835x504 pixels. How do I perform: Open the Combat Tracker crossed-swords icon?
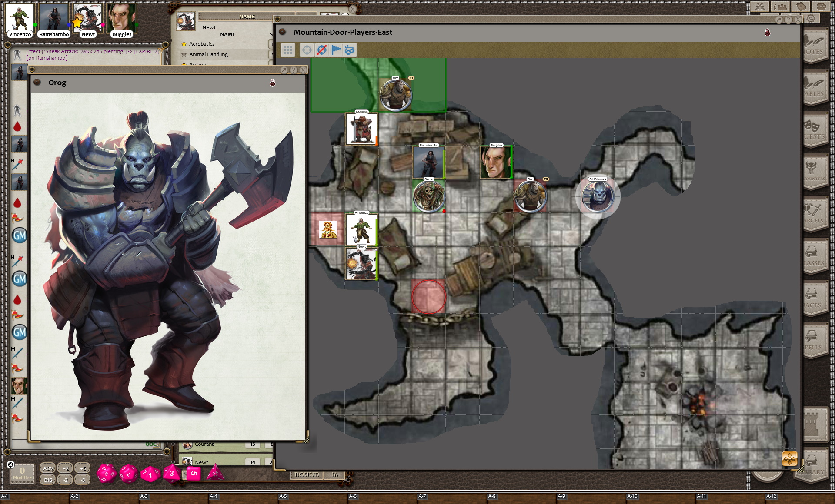[x=760, y=6]
